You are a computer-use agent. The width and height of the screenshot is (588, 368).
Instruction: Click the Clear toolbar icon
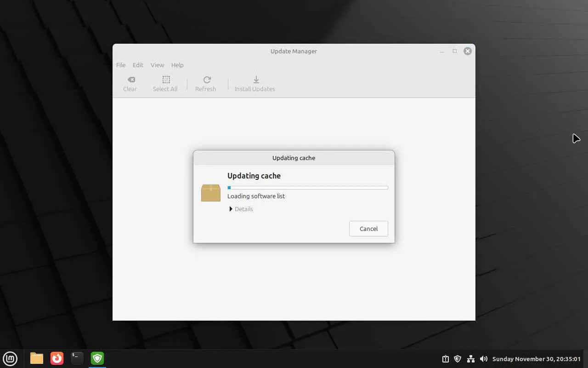[x=131, y=80]
